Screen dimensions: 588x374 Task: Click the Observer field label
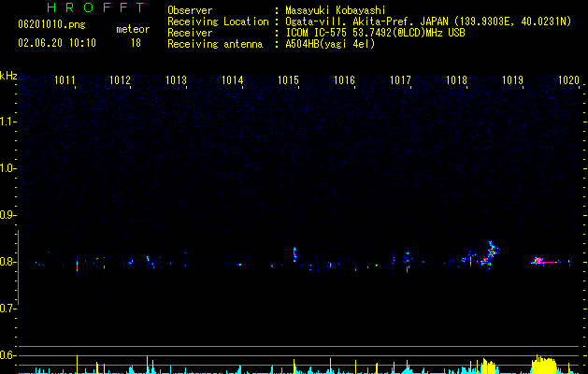click(x=190, y=10)
